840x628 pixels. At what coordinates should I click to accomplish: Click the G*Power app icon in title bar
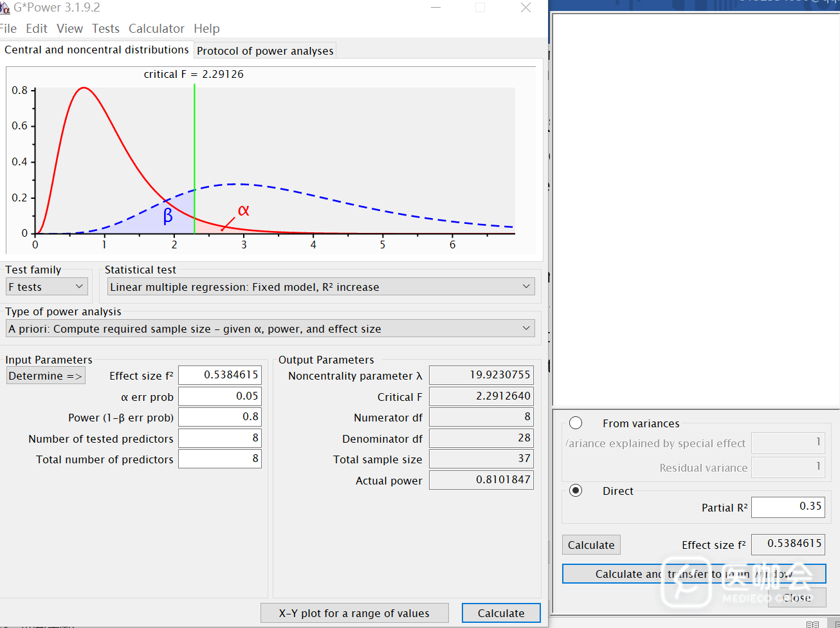5,8
